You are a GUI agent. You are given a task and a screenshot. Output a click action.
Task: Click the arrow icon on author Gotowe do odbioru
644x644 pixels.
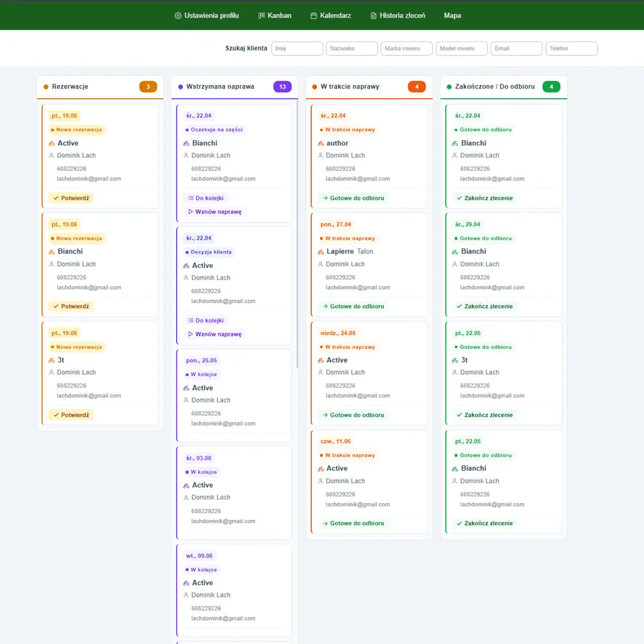(x=325, y=198)
